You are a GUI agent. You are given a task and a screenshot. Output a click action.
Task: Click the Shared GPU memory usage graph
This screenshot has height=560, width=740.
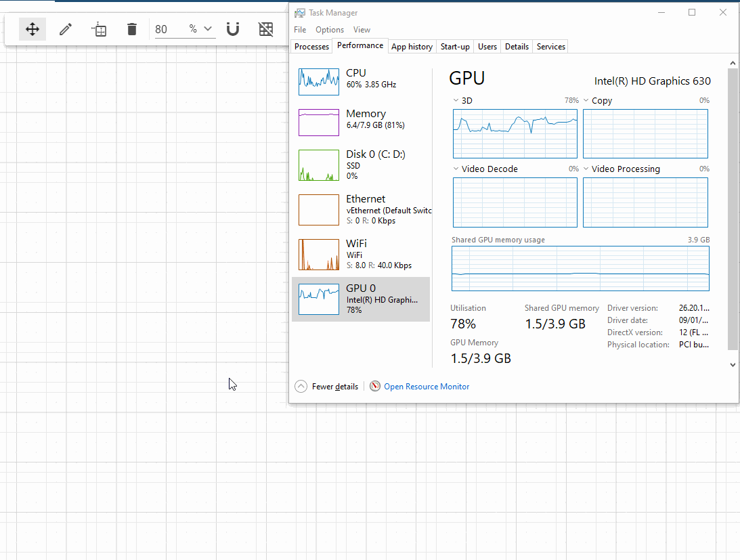pyautogui.click(x=580, y=269)
